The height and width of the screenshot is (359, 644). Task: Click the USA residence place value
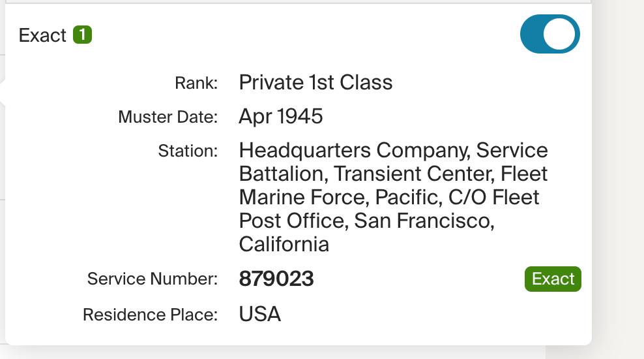260,315
